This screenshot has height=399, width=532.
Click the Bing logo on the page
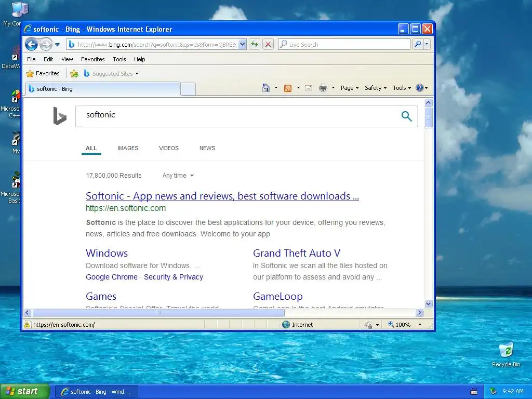(x=60, y=116)
